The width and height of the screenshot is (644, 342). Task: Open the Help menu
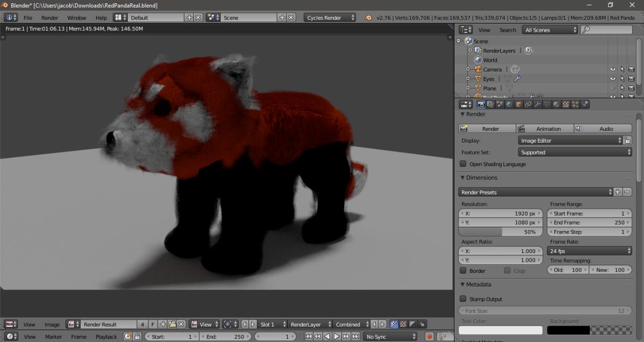101,18
